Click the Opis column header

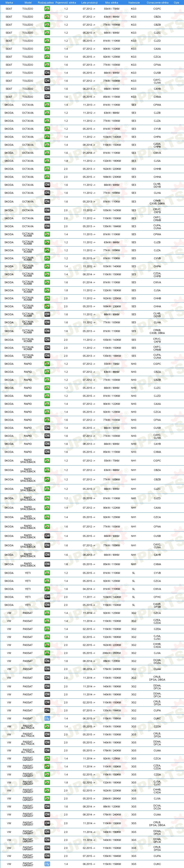[176, 2]
